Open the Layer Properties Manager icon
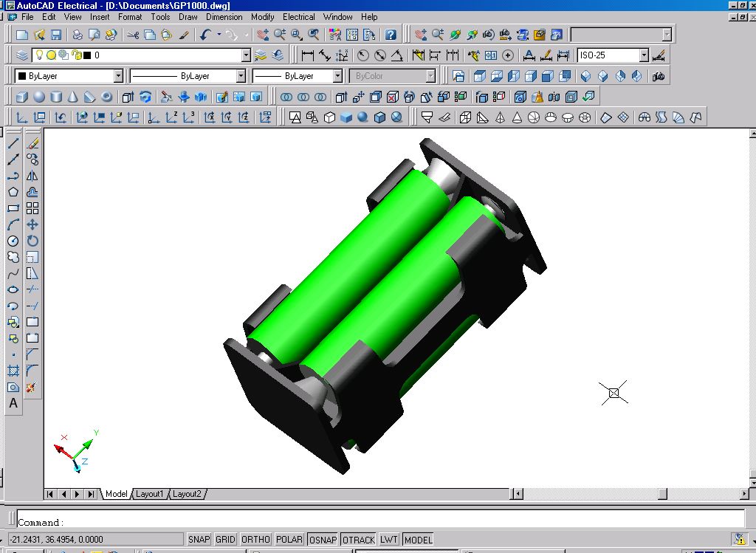 (x=21, y=55)
